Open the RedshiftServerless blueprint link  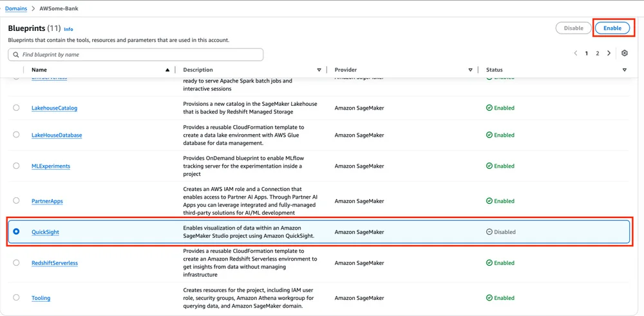[55, 263]
